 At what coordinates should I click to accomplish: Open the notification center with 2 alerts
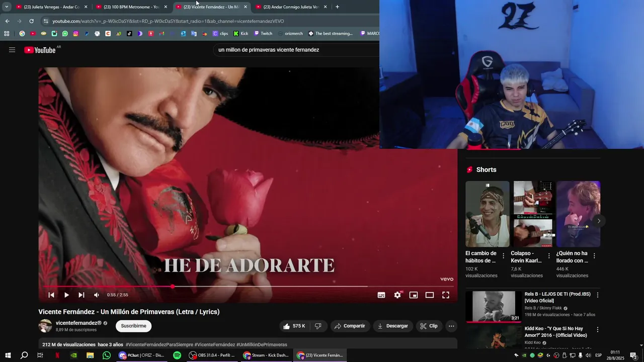pyautogui.click(x=633, y=355)
